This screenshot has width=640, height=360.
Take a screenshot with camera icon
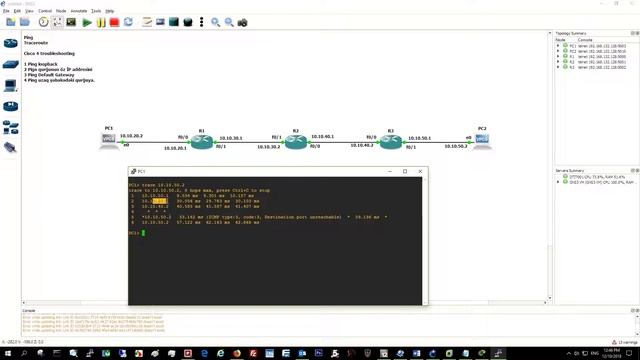point(242,23)
